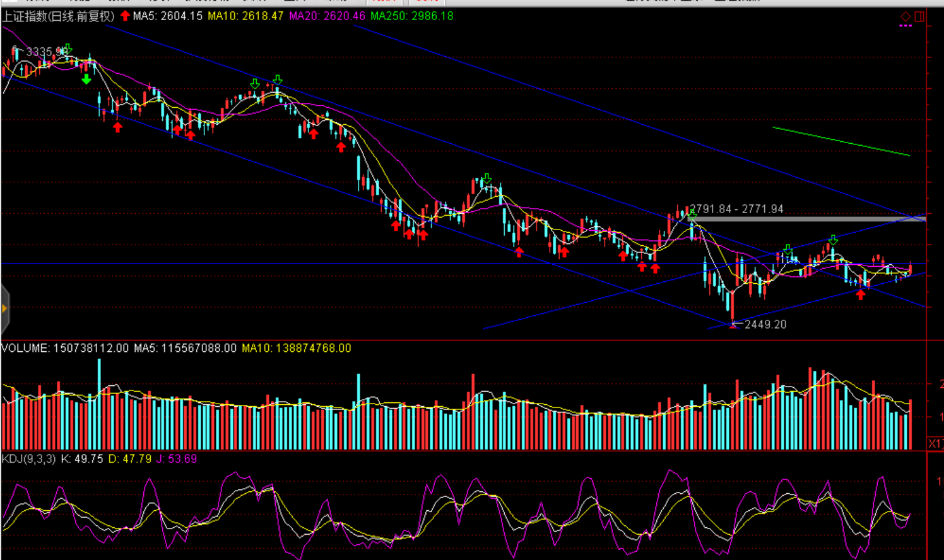Click the gray gap zone bar 2791.84 - 2771.94
Screen dimensions: 944x560
pos(808,219)
